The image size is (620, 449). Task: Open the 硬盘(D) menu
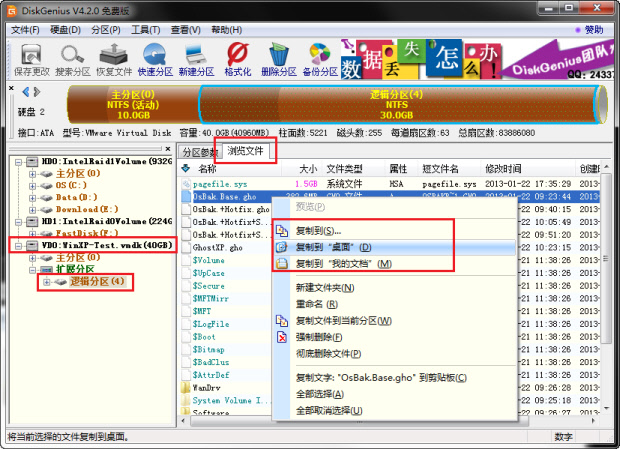pyautogui.click(x=65, y=30)
